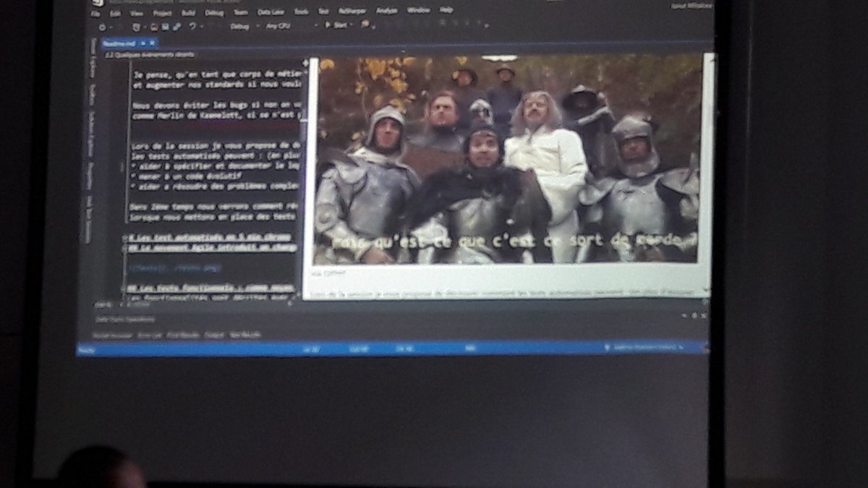The height and width of the screenshot is (488, 868).
Task: Close the bottom Data Tools Operations panel
Action: (702, 315)
